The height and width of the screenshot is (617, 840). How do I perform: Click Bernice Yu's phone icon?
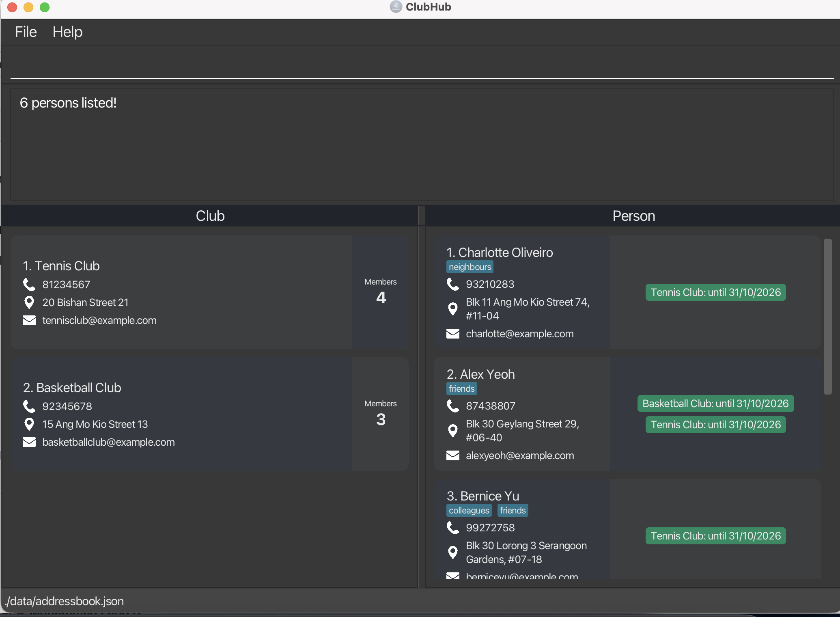pyautogui.click(x=452, y=528)
